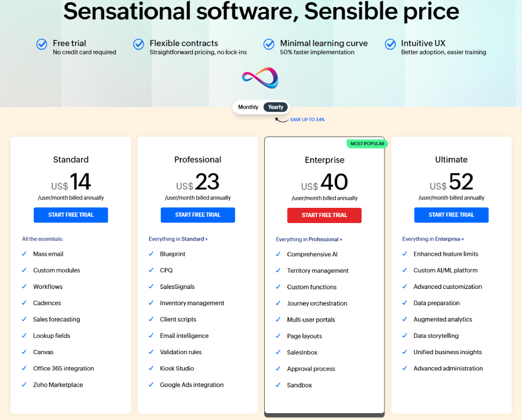Switch billing toggle to Monthly

(x=248, y=107)
